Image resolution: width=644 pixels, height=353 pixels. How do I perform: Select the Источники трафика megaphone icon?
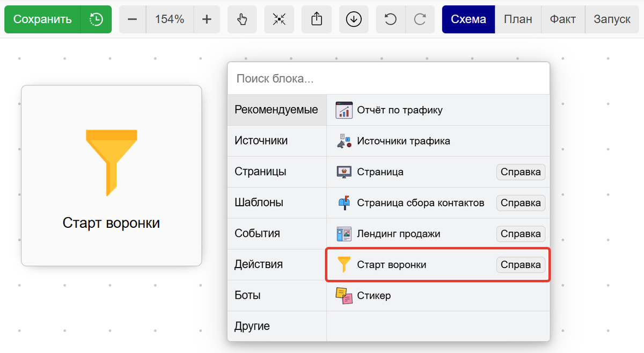click(x=343, y=141)
